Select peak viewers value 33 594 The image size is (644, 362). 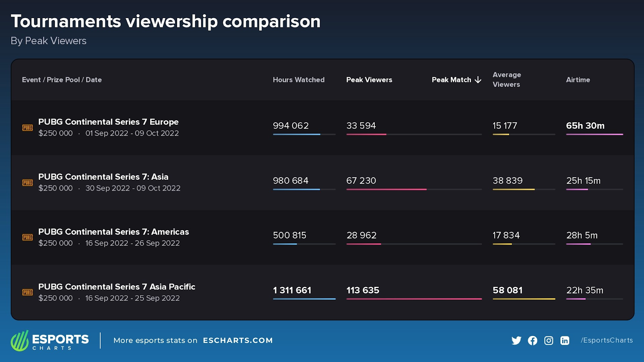click(x=361, y=125)
